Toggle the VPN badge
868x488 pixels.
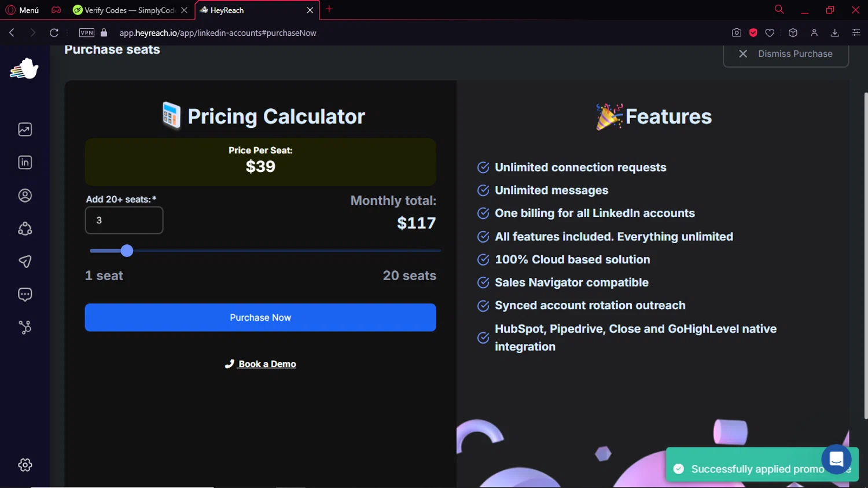pos(87,33)
